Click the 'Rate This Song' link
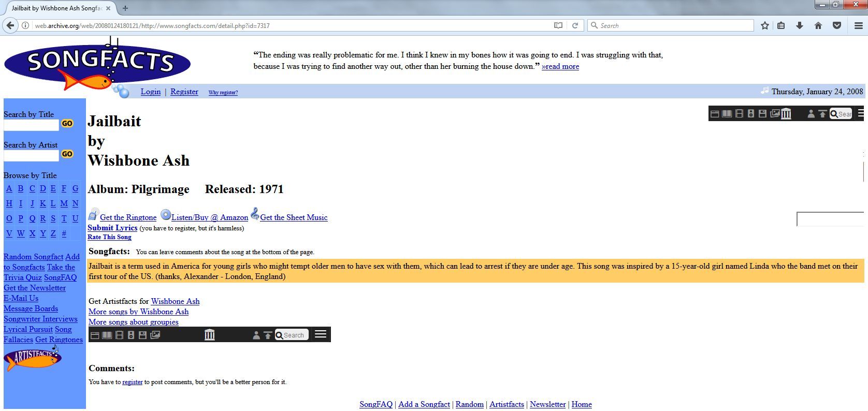 [109, 237]
